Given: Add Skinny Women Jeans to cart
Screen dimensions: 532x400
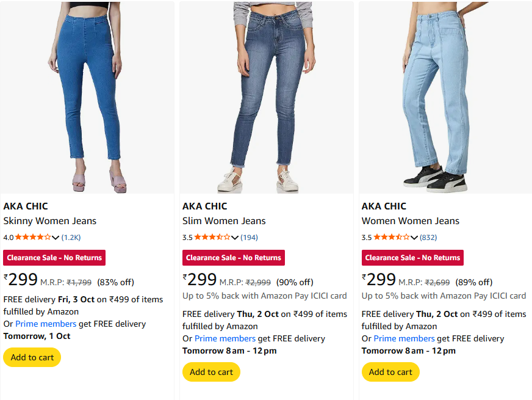Looking at the screenshot, I should pos(32,357).
